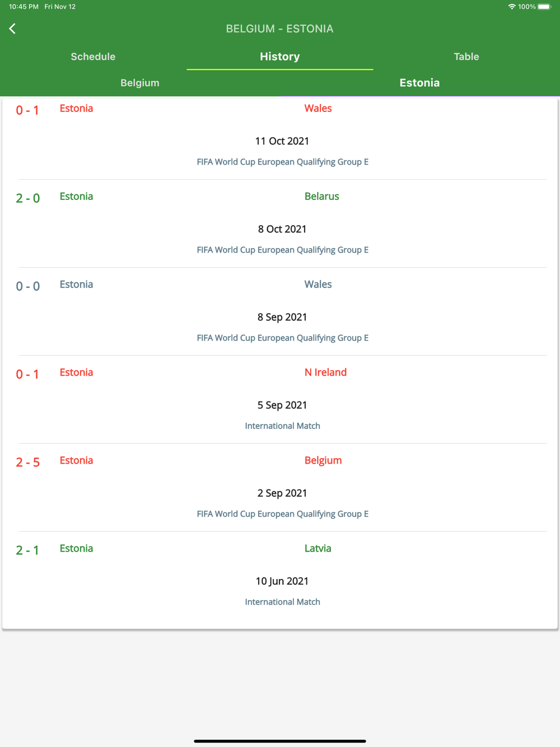Open the Table tab
Viewport: 560px width, 747px height.
click(466, 57)
